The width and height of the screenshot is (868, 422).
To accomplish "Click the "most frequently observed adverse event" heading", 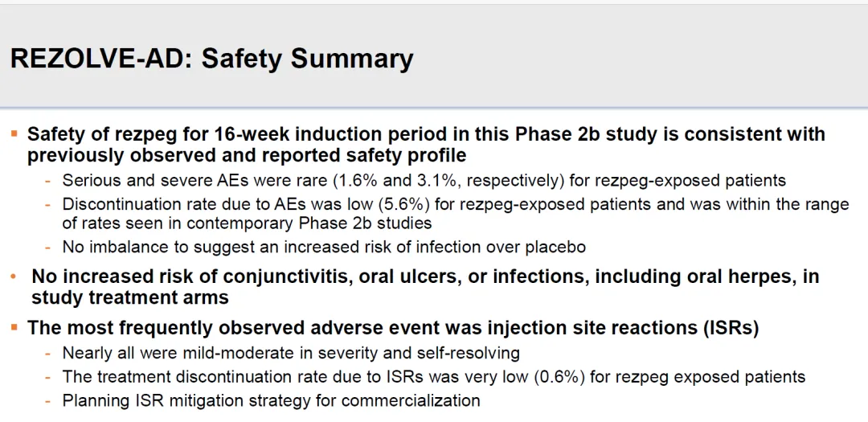I will point(310,328).
